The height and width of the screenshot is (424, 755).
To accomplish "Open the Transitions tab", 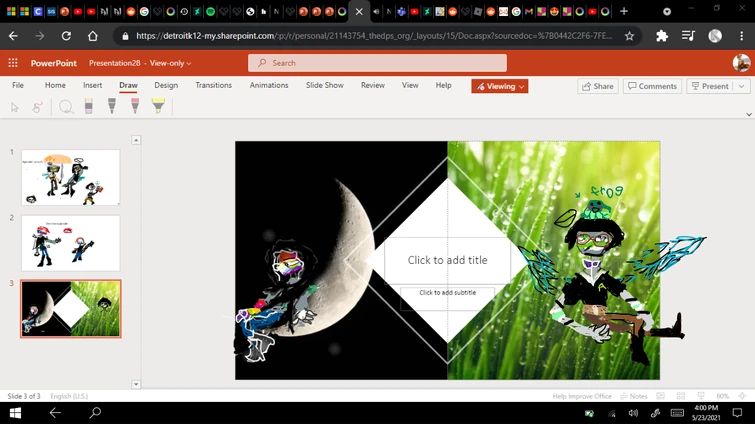I will coord(213,85).
